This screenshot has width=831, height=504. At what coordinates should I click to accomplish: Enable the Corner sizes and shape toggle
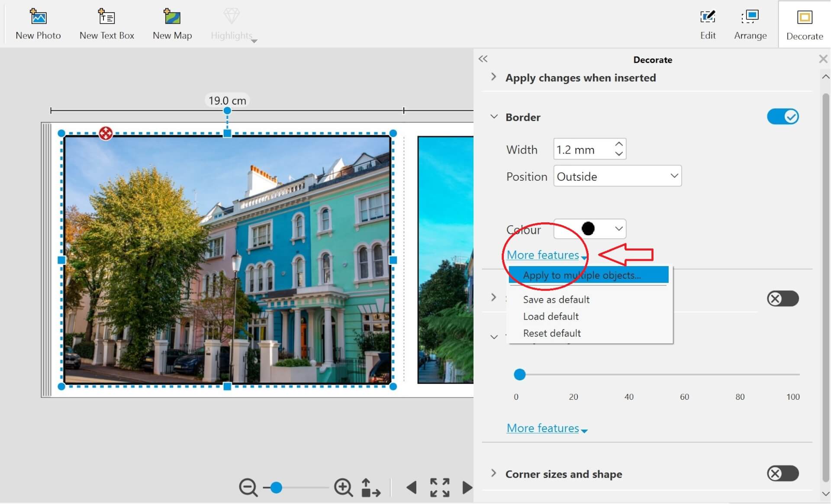[783, 474]
